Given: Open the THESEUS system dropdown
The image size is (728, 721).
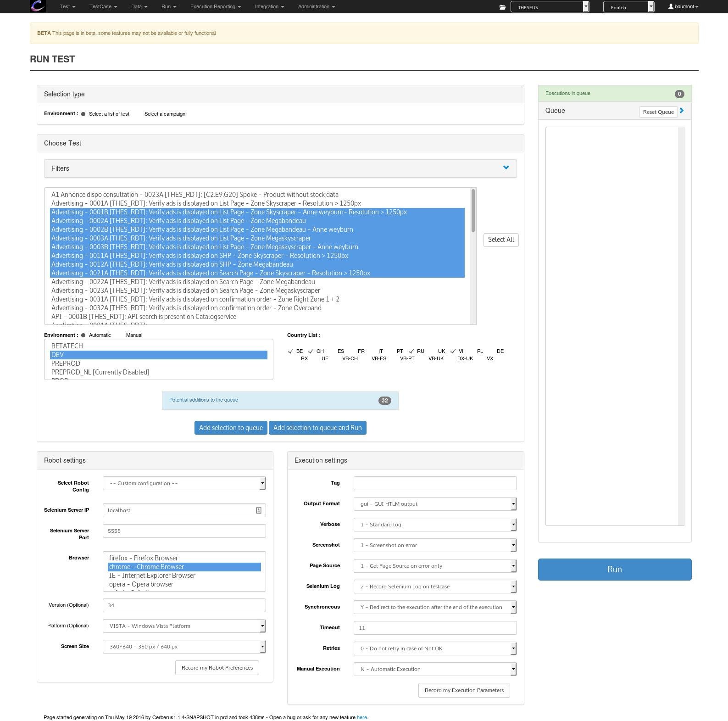Looking at the screenshot, I should 550,7.
